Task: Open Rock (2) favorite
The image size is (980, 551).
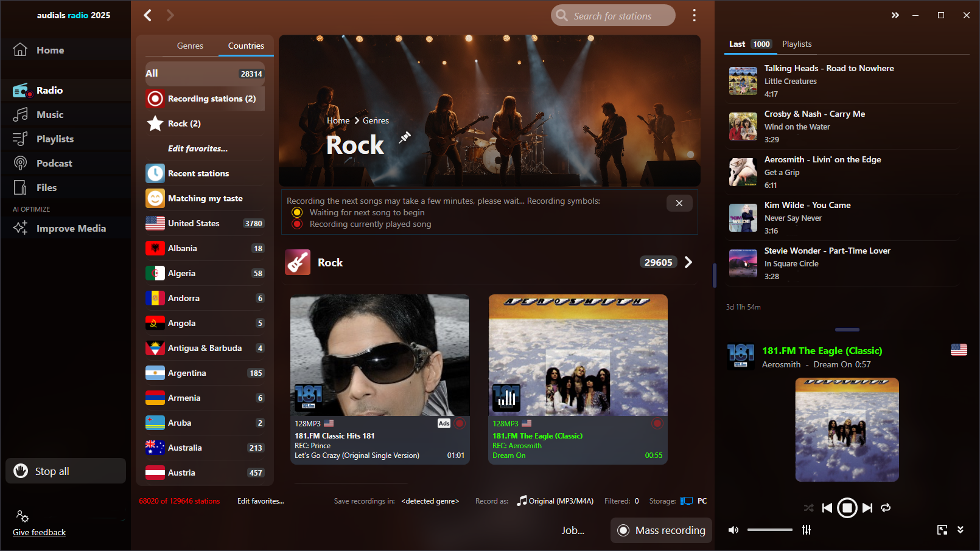Action: (205, 123)
